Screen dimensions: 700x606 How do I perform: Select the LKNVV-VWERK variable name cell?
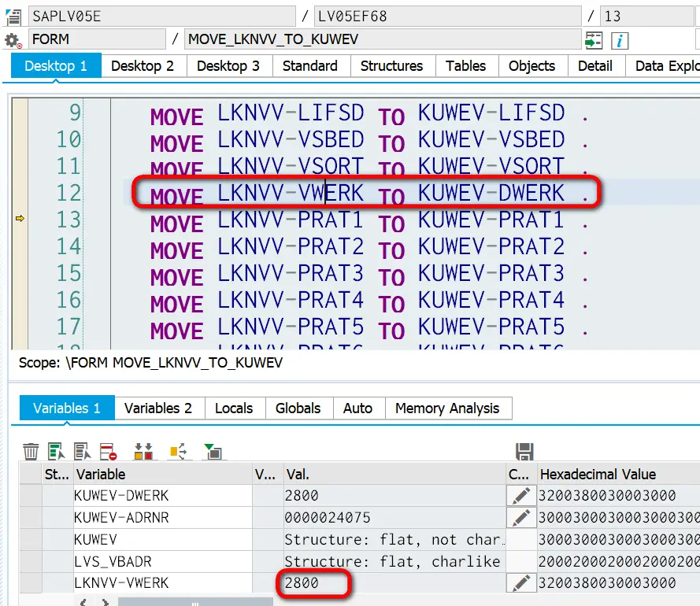(162, 583)
